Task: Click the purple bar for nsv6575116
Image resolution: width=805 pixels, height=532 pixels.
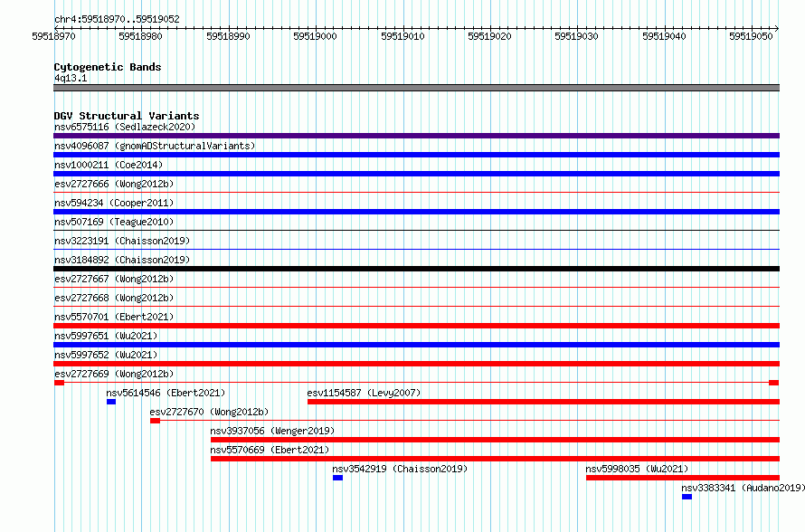Action: pyautogui.click(x=416, y=136)
